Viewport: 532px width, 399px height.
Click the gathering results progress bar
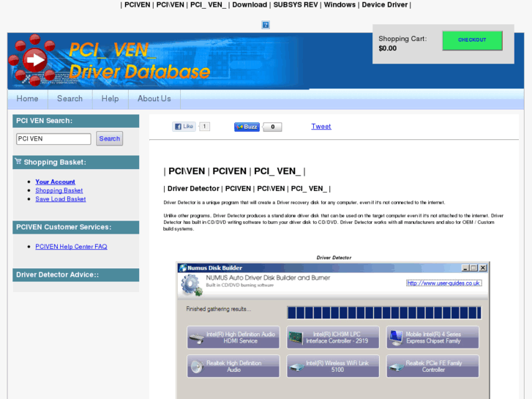(384, 313)
